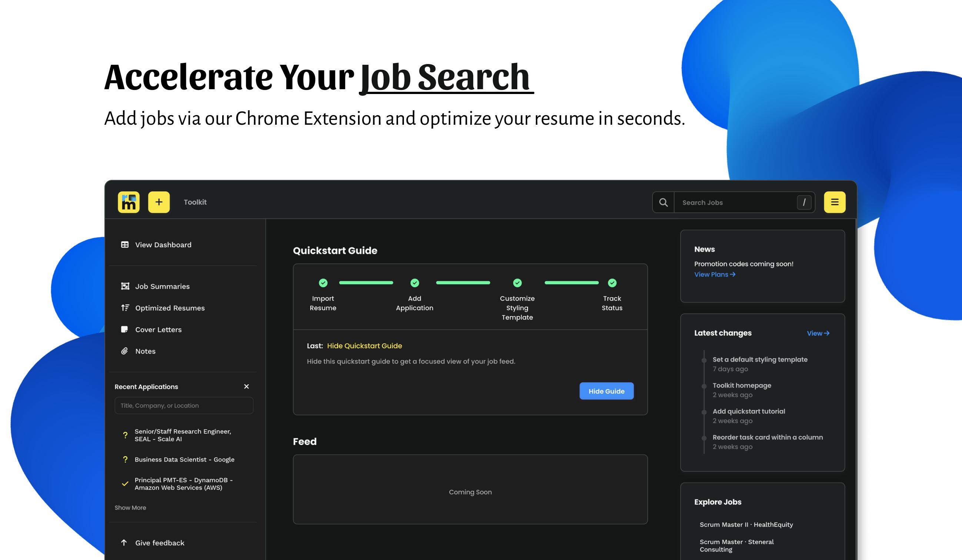Click the slash shortcut key badge
This screenshot has width=962, height=560.
tap(804, 202)
